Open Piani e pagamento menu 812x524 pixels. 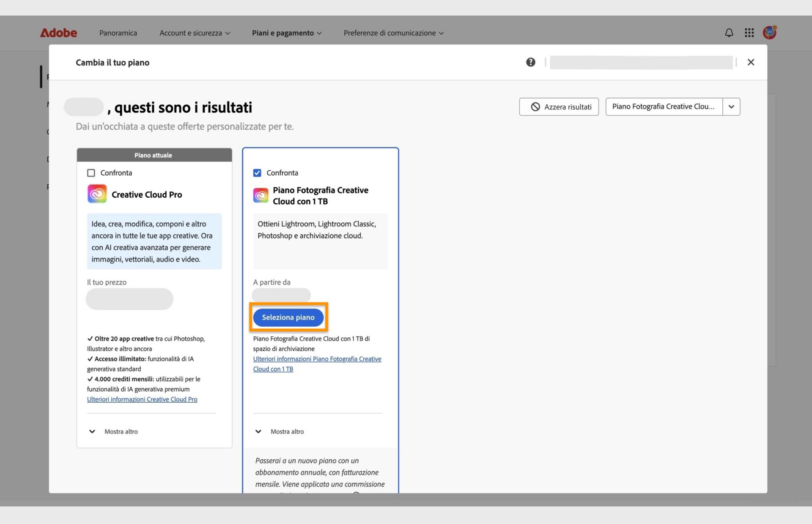click(x=286, y=33)
